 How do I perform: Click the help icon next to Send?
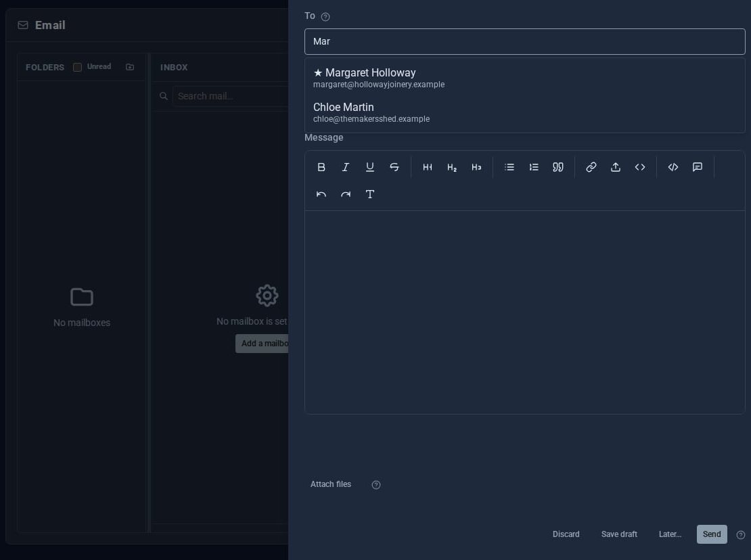(x=740, y=535)
